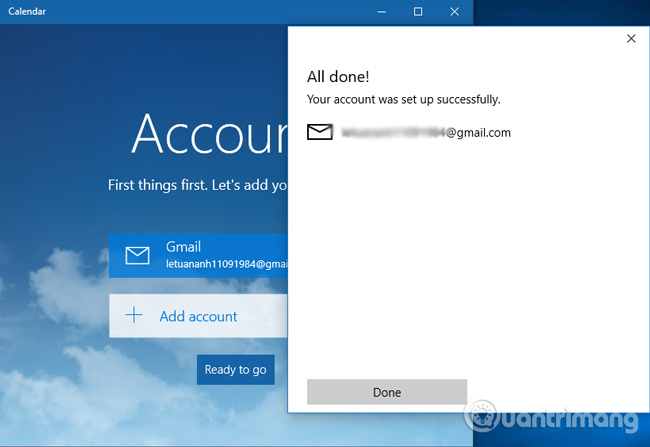This screenshot has height=447, width=650.
Task: Select the Gmail account entry
Action: (198, 255)
